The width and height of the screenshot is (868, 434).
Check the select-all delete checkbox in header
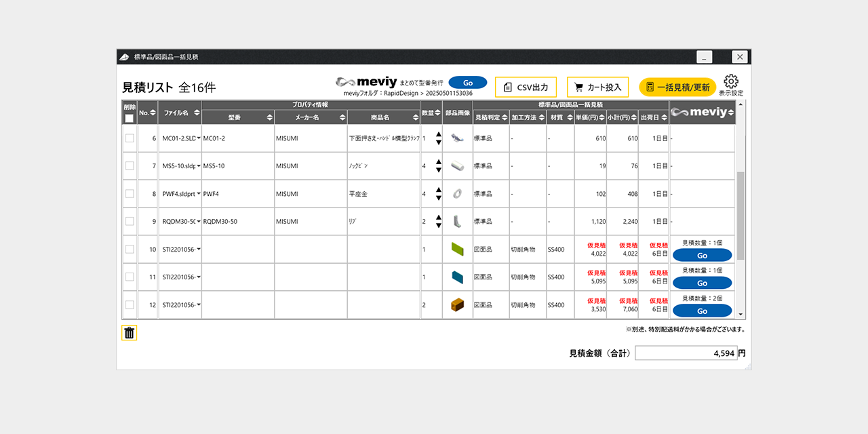pos(130,119)
